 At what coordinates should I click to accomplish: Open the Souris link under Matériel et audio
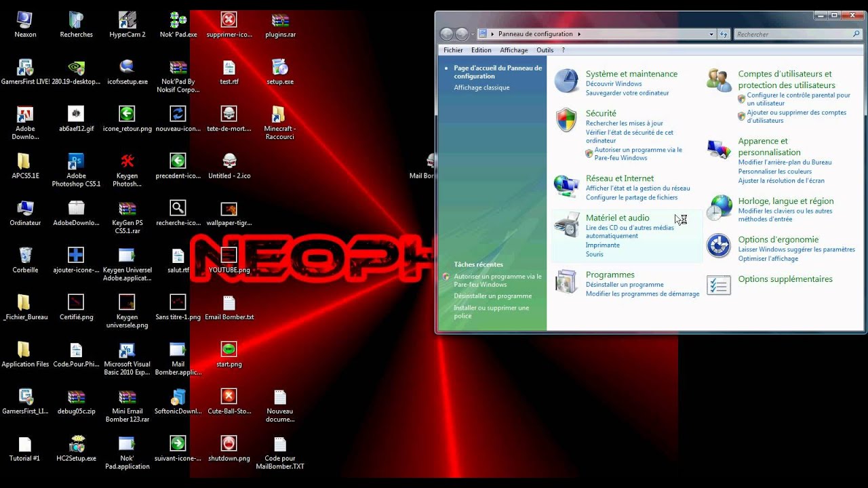pos(594,254)
